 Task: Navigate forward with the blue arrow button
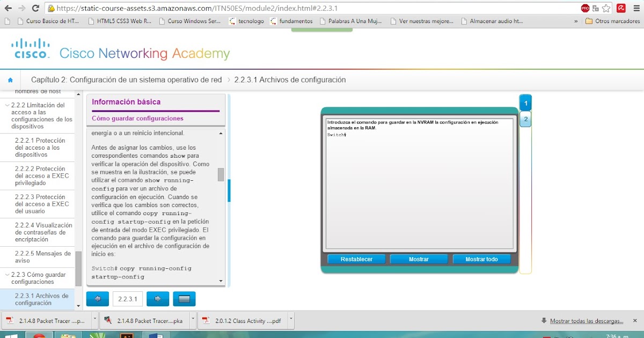click(x=157, y=298)
